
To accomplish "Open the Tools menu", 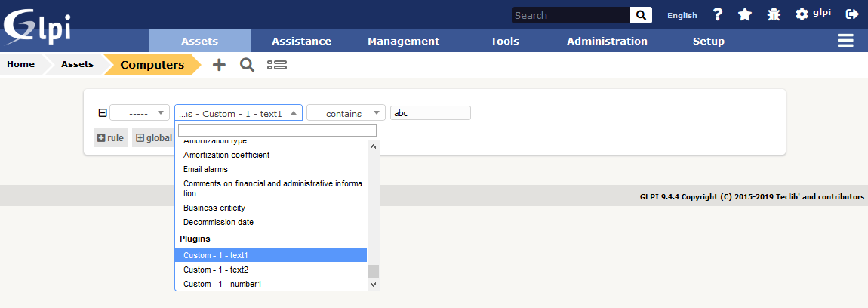I will [x=505, y=41].
